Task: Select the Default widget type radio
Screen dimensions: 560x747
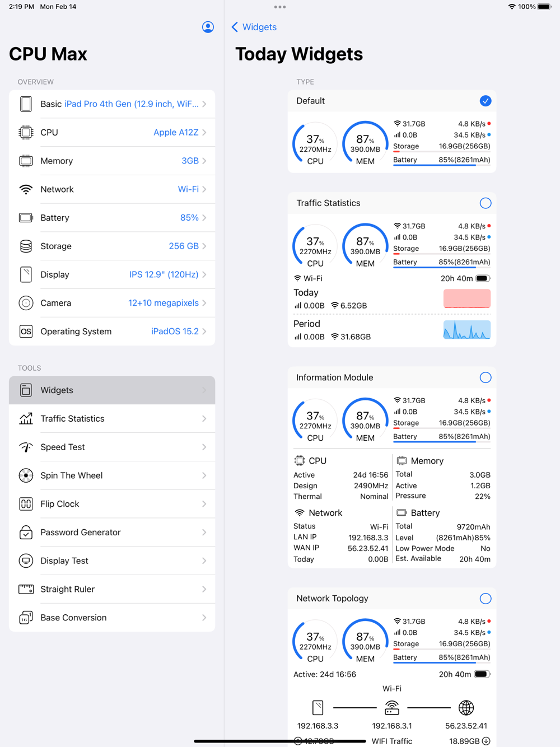Action: click(486, 101)
